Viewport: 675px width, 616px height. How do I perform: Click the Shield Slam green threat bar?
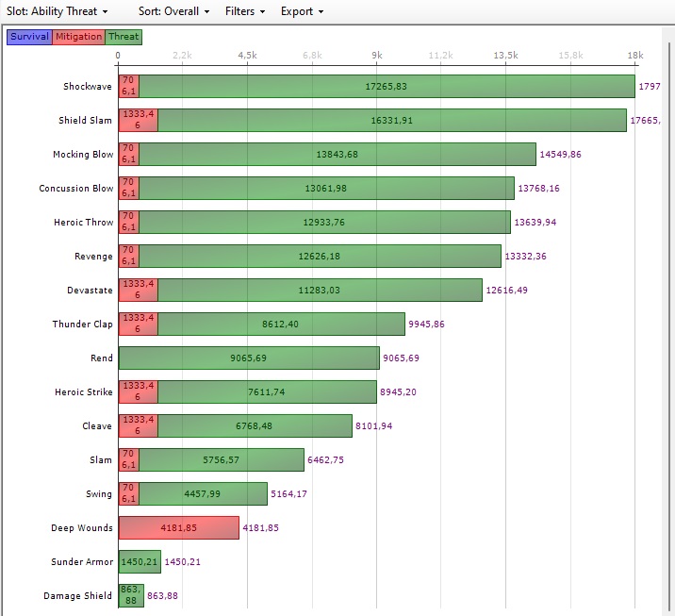pyautogui.click(x=392, y=120)
